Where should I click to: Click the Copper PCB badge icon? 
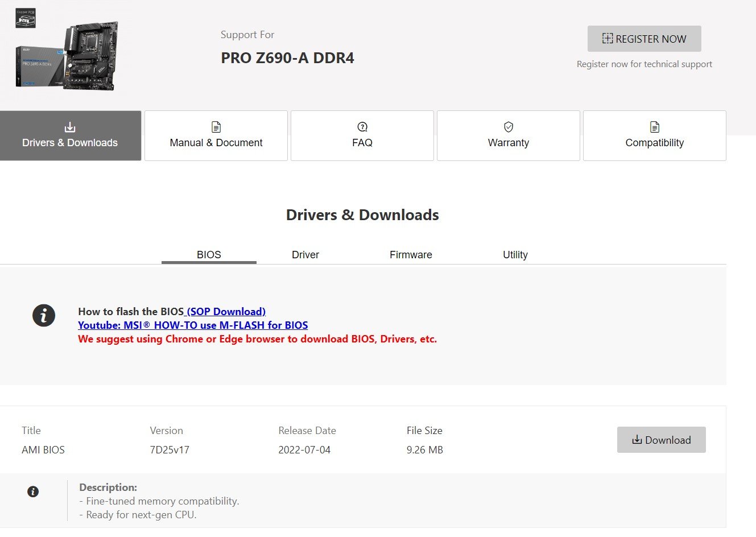pyautogui.click(x=26, y=18)
